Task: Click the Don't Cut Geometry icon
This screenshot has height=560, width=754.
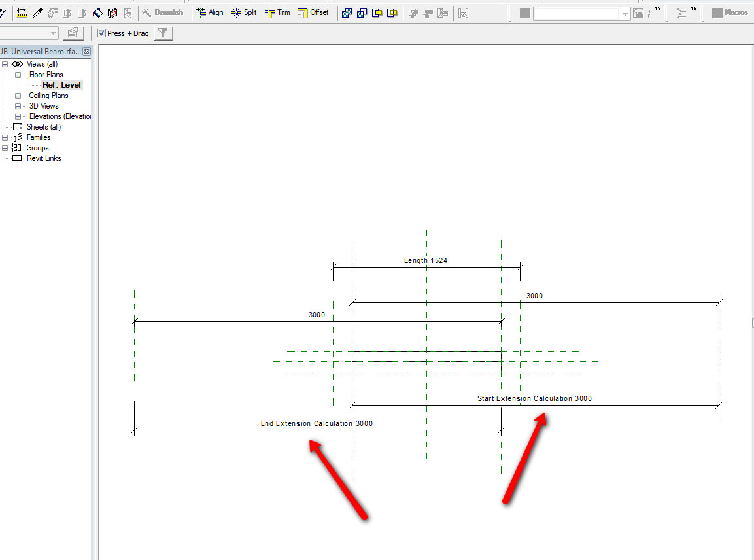Action: click(392, 13)
